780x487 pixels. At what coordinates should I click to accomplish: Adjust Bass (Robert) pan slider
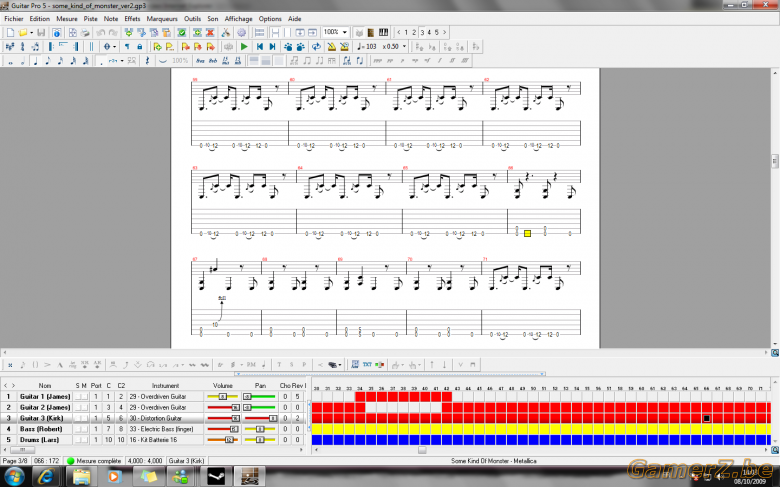[259, 429]
